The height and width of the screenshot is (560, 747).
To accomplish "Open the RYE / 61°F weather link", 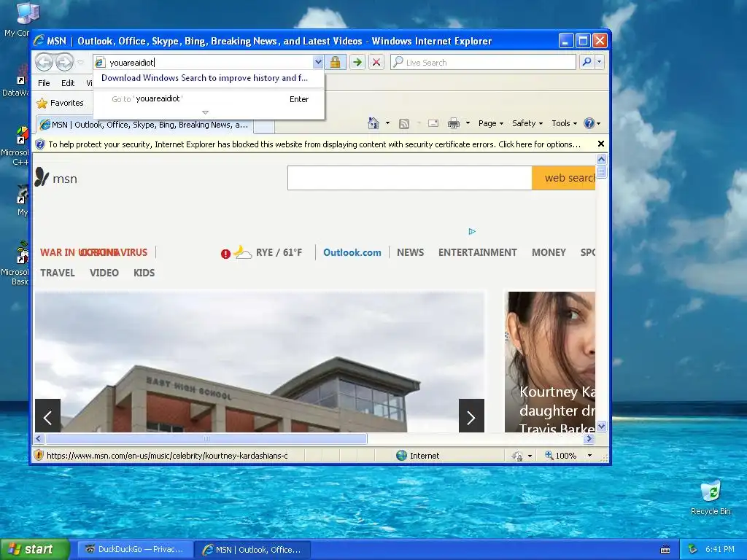I will pyautogui.click(x=279, y=252).
